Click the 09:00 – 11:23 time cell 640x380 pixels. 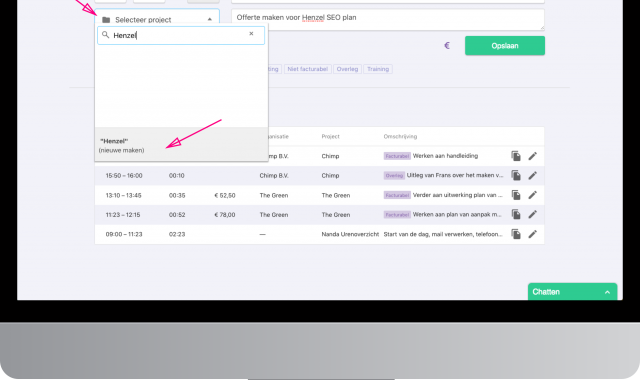click(124, 234)
